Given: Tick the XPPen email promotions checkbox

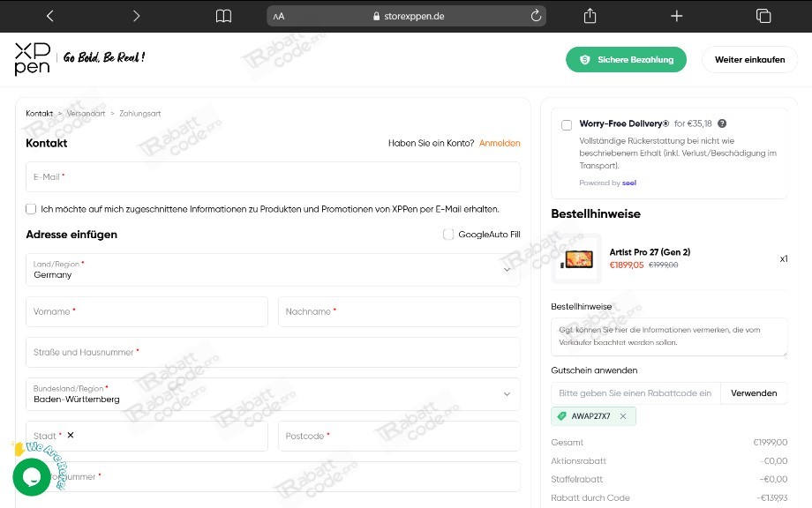Looking at the screenshot, I should tap(31, 209).
